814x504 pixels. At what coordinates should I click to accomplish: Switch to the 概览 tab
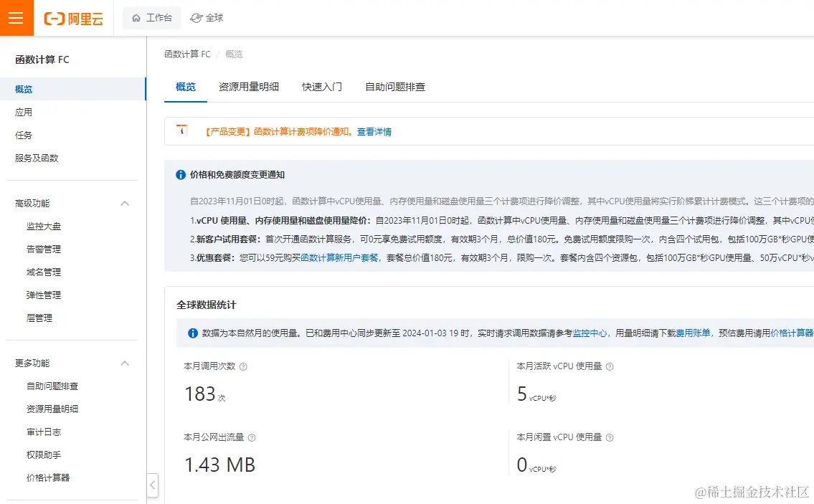[185, 87]
